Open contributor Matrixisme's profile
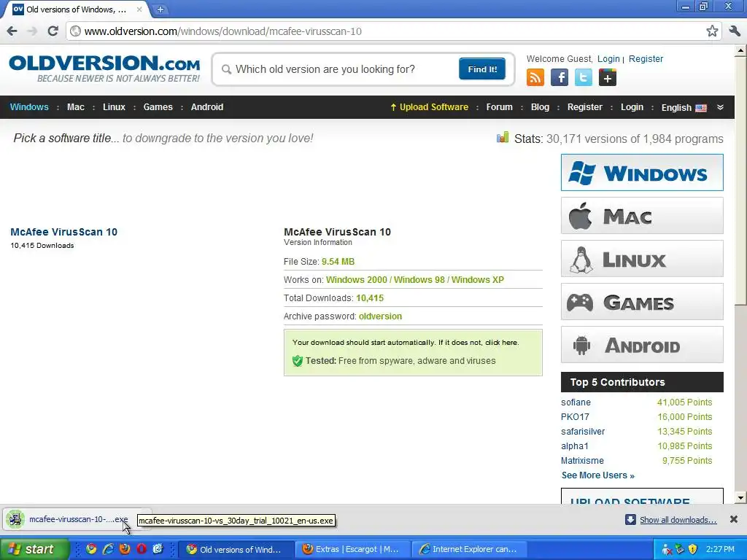 coord(582,461)
